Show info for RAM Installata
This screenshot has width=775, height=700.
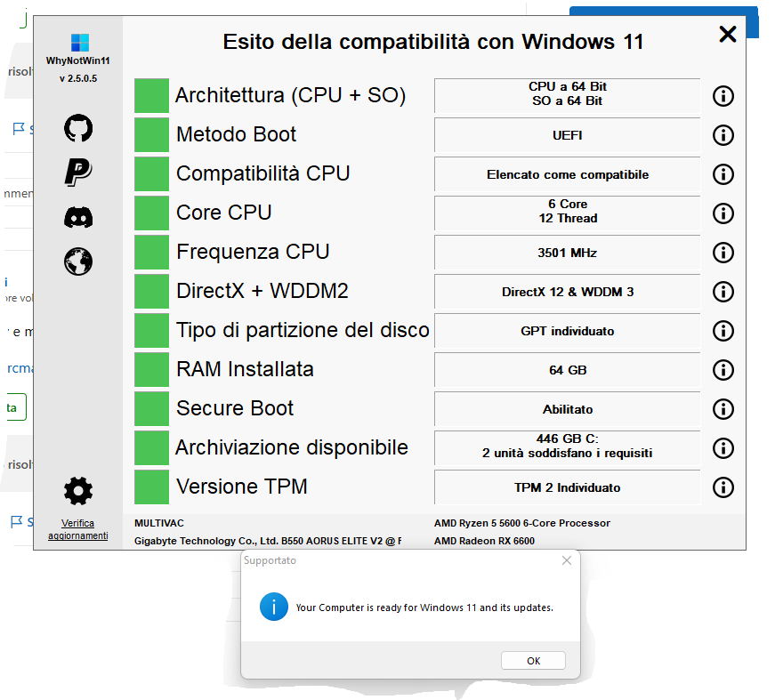point(723,370)
